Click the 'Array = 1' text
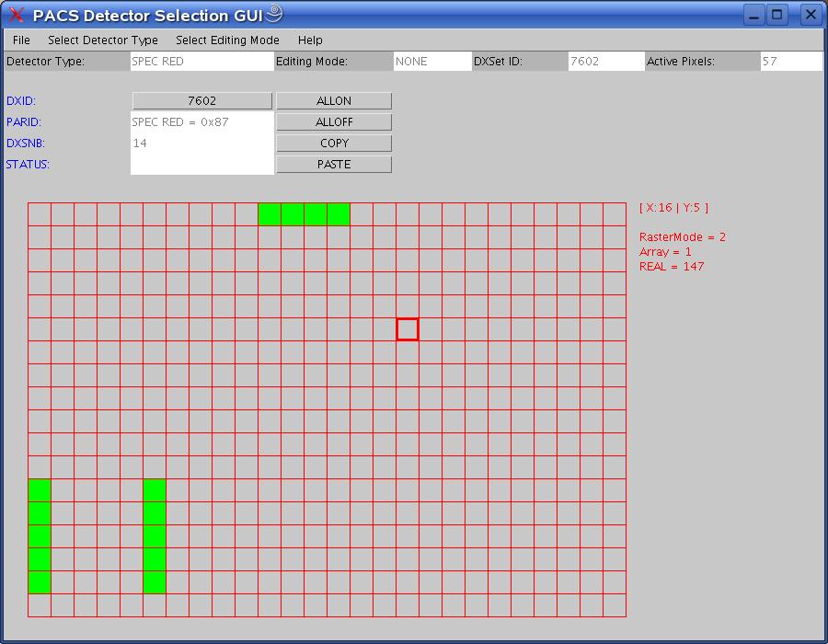The image size is (828, 644). point(665,252)
